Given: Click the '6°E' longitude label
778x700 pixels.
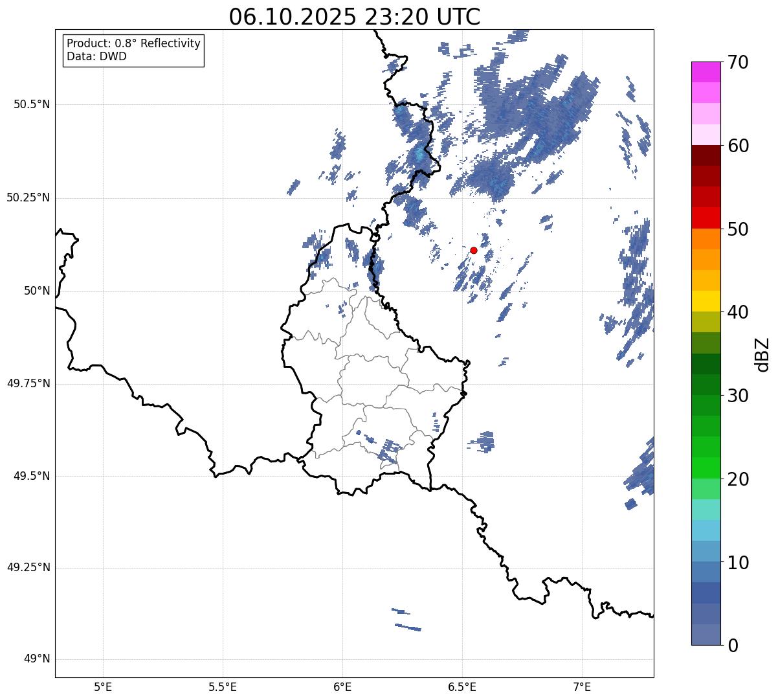Looking at the screenshot, I should click(x=342, y=686).
